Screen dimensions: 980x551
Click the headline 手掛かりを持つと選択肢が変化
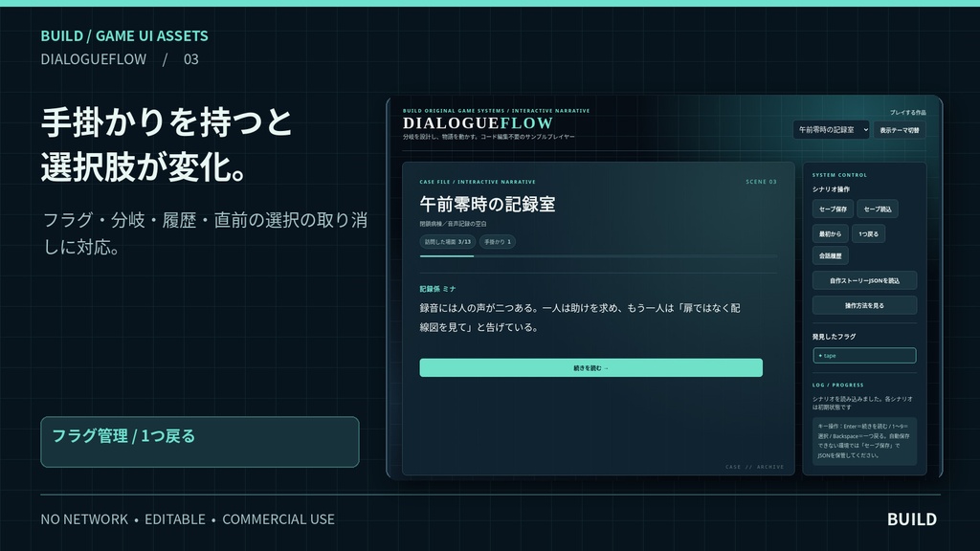pos(167,144)
